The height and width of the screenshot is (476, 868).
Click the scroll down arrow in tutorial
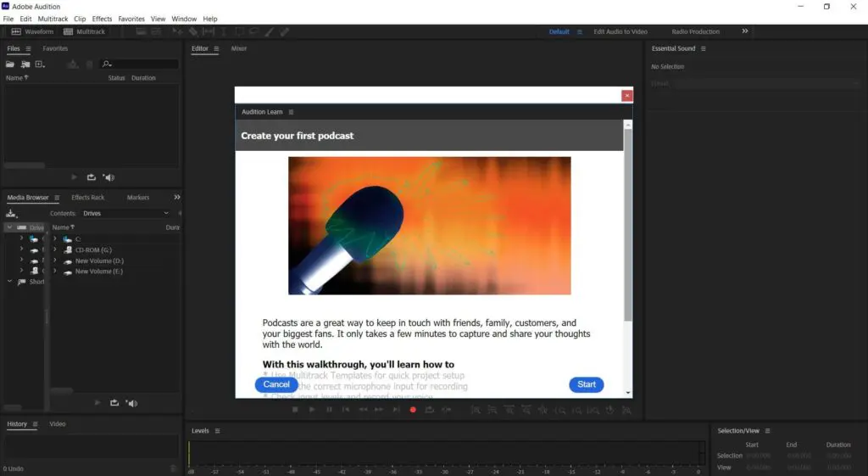tap(628, 392)
